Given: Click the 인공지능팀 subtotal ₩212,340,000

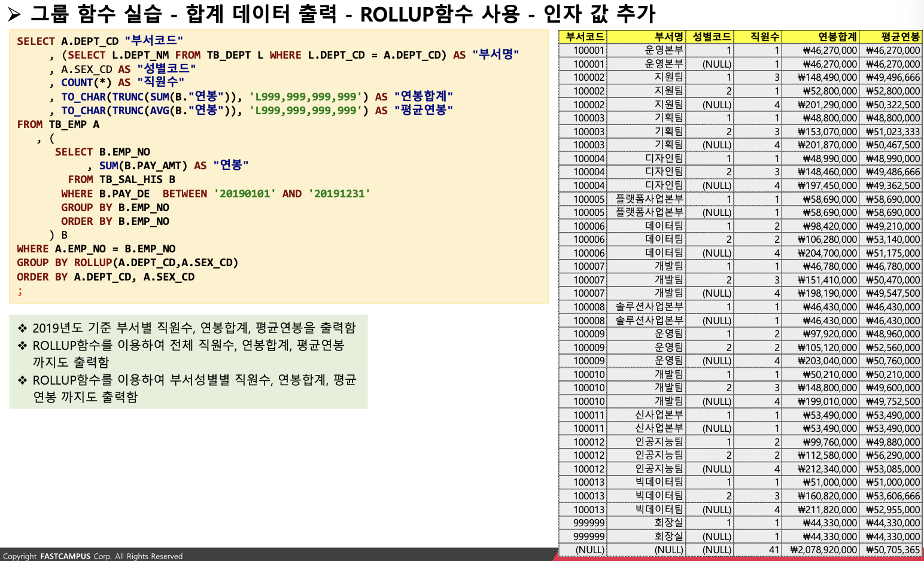Looking at the screenshot, I should pos(820,469).
